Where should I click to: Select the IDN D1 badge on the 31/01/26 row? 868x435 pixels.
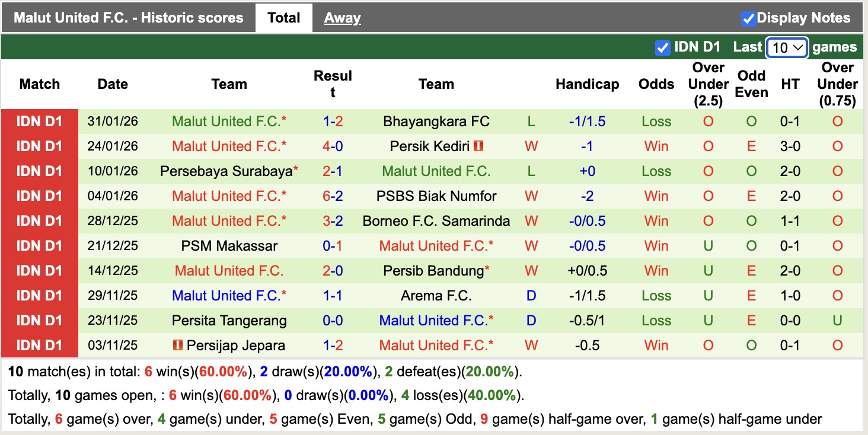[39, 121]
